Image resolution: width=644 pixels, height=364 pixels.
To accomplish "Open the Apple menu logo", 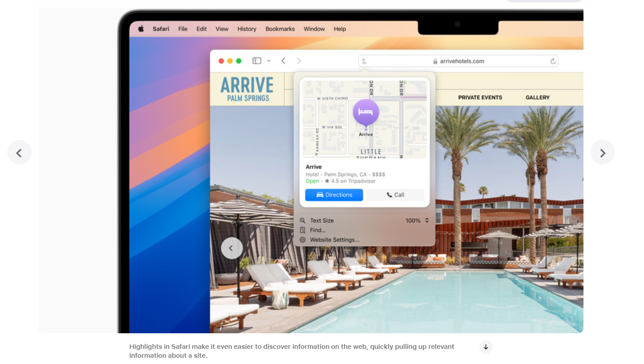I will [x=141, y=29].
